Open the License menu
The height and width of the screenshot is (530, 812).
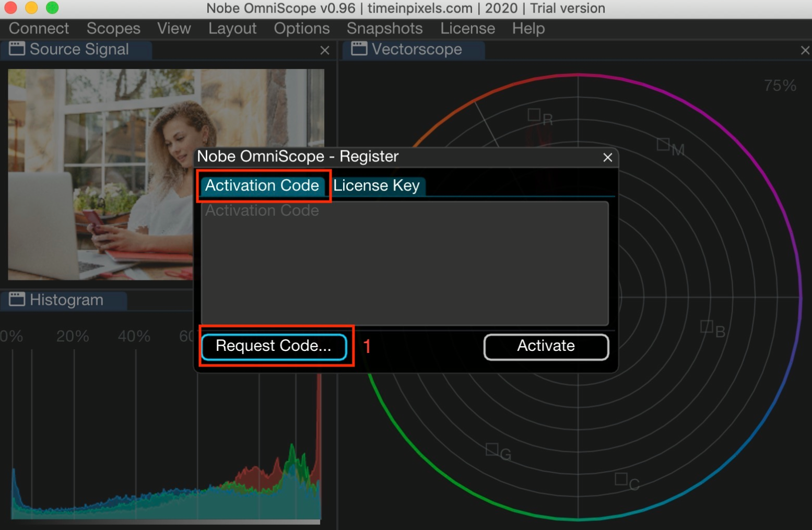point(467,28)
